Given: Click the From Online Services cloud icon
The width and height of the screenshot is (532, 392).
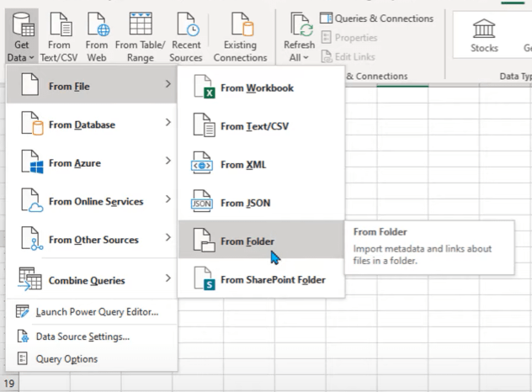Looking at the screenshot, I should click(32, 200).
